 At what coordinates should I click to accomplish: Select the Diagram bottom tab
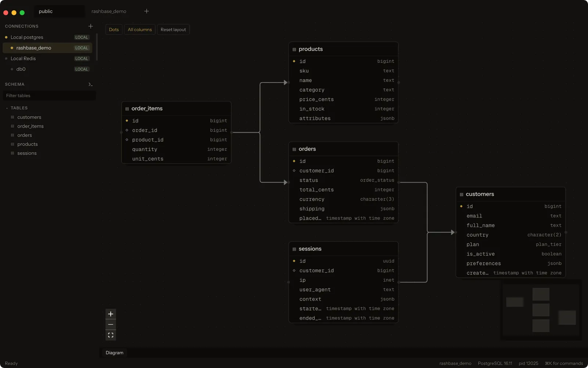click(115, 353)
